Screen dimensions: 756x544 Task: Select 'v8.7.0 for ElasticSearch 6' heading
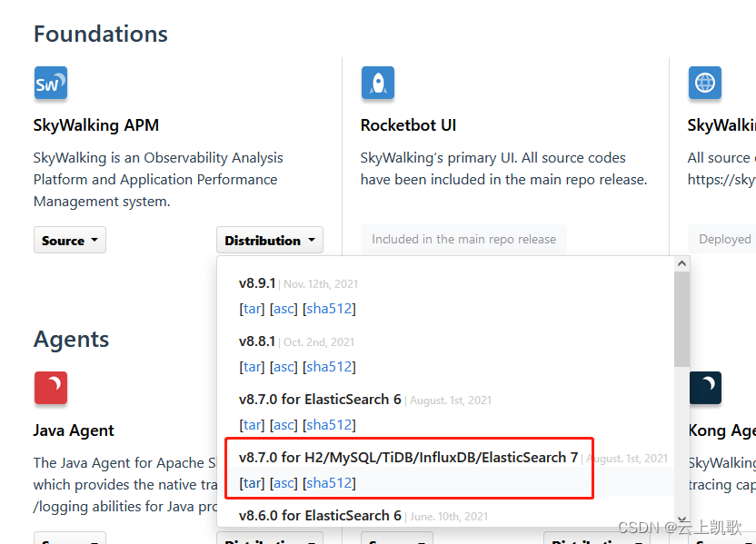point(320,400)
